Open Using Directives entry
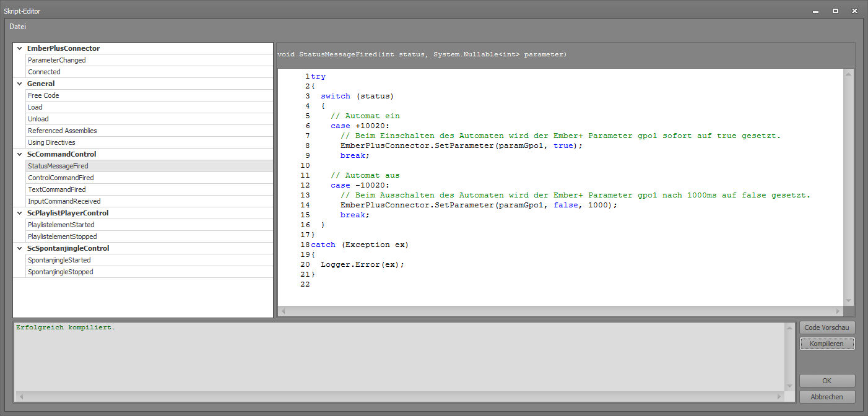868x416 pixels. (149, 142)
